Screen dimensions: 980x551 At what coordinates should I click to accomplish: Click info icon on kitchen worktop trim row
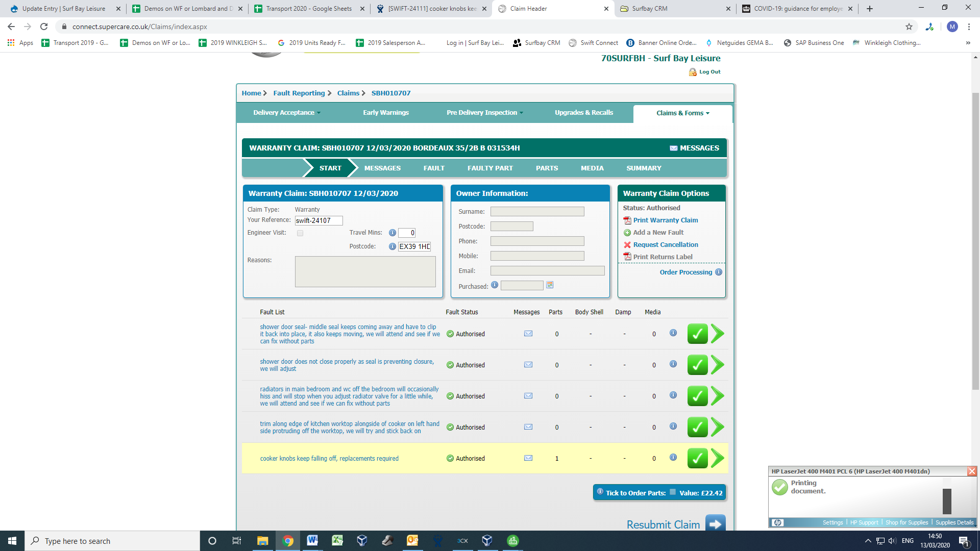pyautogui.click(x=673, y=426)
